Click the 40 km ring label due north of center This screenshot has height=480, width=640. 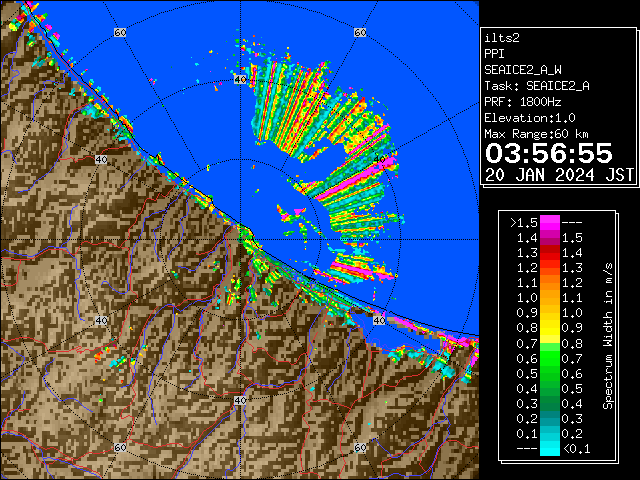pos(240,79)
